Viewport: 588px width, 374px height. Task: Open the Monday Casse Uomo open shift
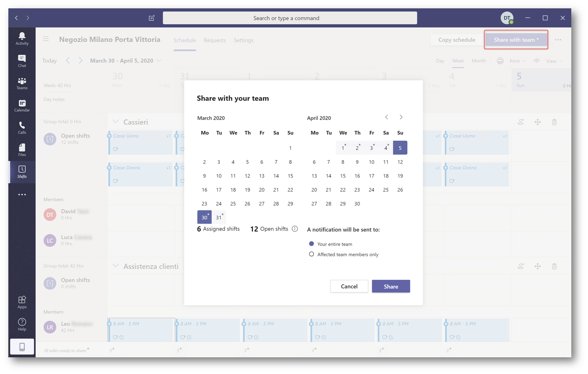click(140, 143)
